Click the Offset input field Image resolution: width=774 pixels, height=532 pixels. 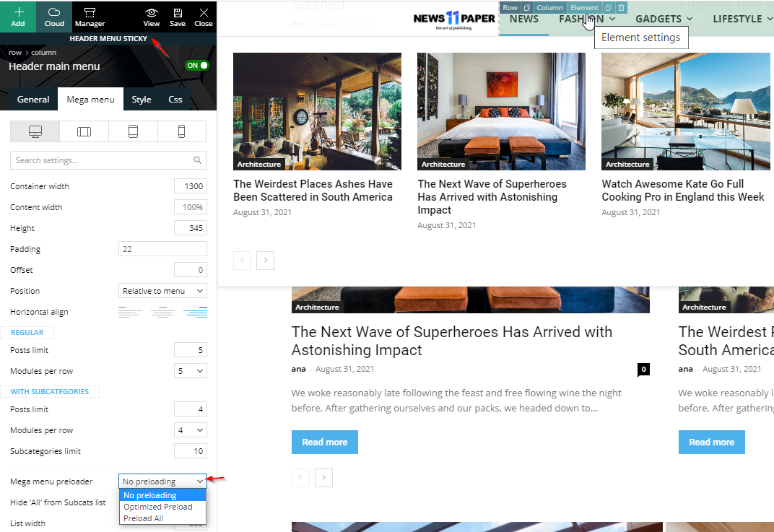[x=190, y=270]
